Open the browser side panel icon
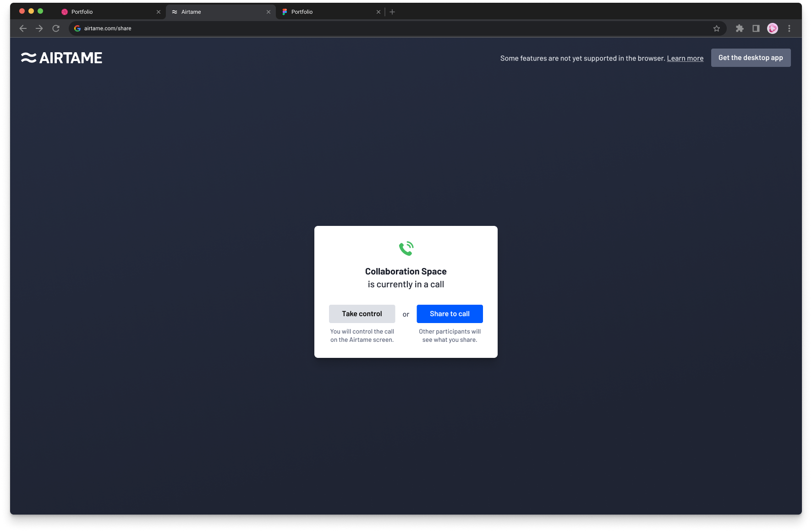The width and height of the screenshot is (812, 532). (756, 28)
